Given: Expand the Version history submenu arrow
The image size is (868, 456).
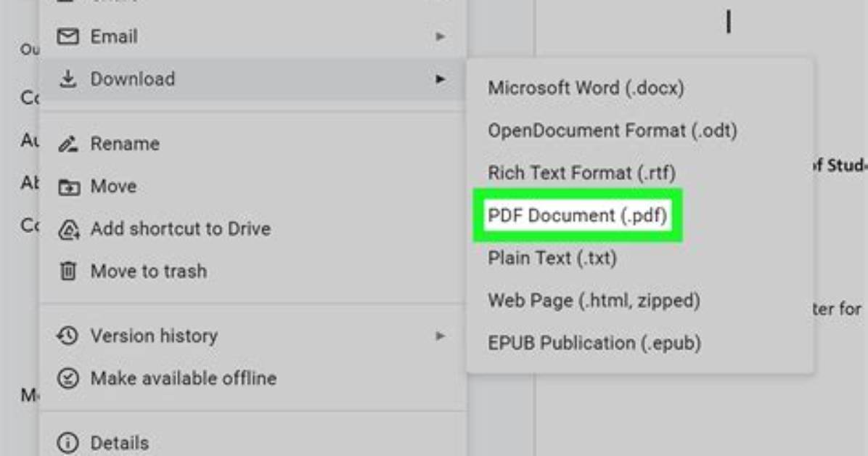Looking at the screenshot, I should (440, 335).
